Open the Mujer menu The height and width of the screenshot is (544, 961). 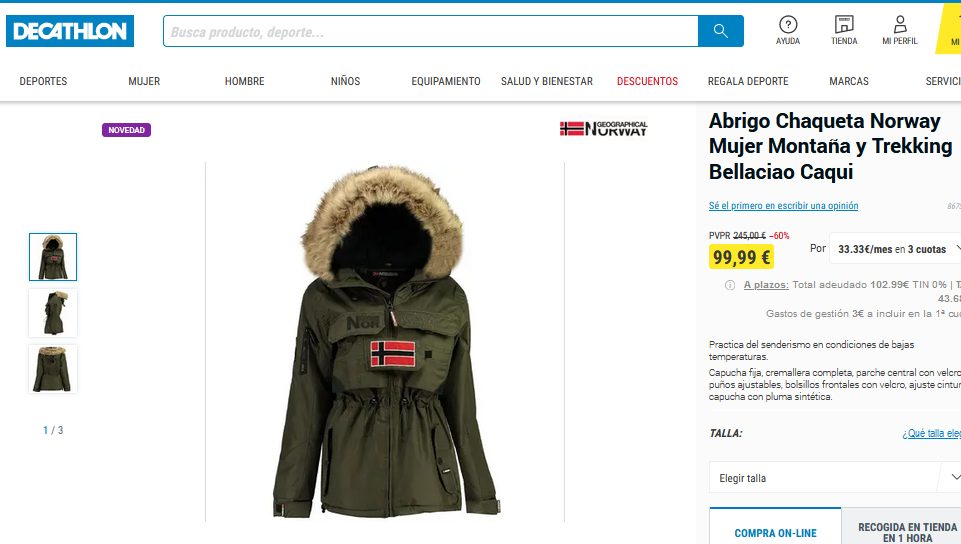[x=144, y=81]
